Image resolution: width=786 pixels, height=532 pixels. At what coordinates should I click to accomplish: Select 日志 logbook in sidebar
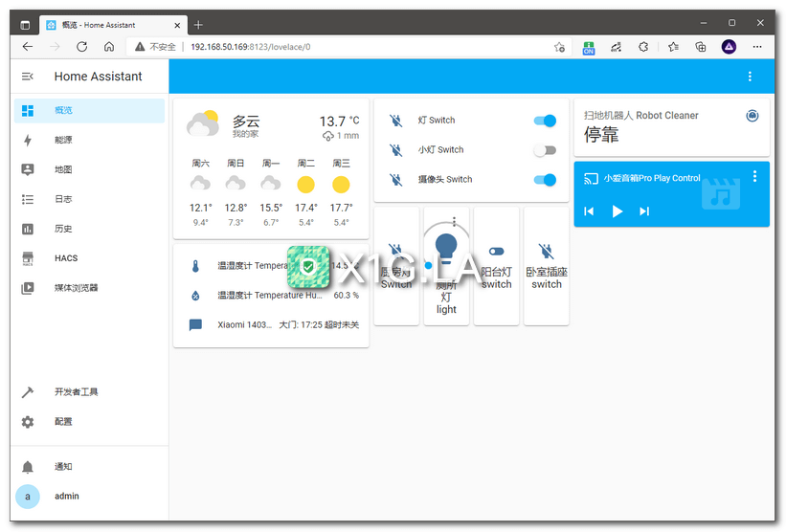tap(63, 199)
